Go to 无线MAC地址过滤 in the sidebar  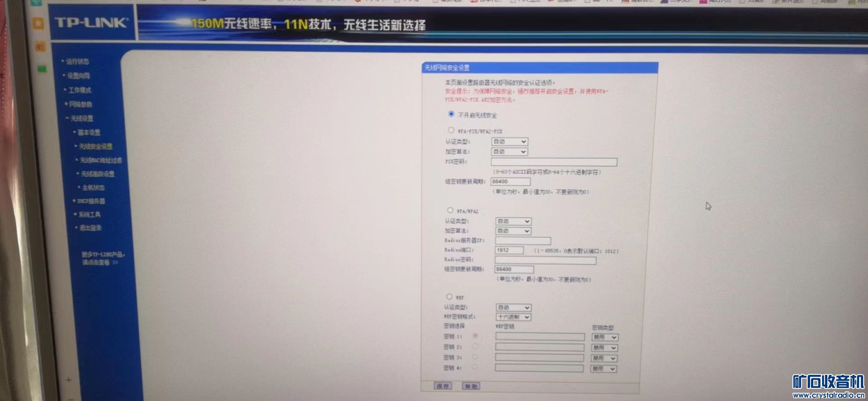tap(101, 160)
